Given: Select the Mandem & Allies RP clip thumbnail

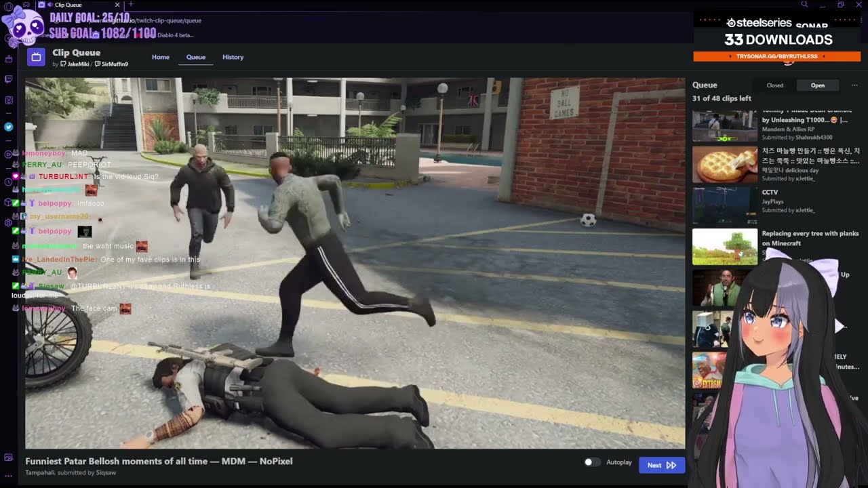Looking at the screenshot, I should [724, 125].
